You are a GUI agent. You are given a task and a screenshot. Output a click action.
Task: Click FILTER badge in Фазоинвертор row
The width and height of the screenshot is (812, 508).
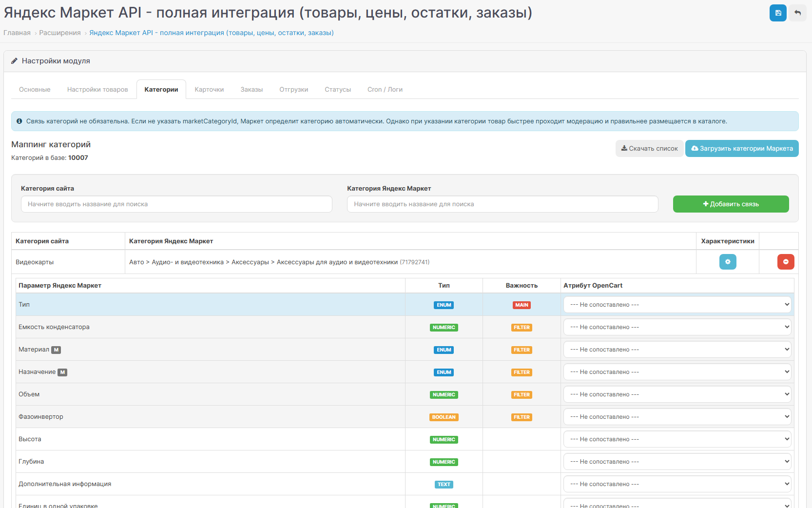(x=522, y=417)
